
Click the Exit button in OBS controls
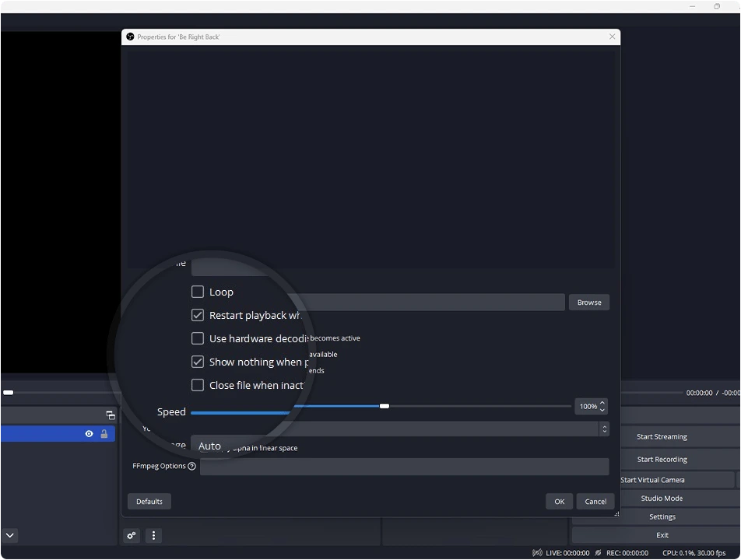click(x=662, y=535)
